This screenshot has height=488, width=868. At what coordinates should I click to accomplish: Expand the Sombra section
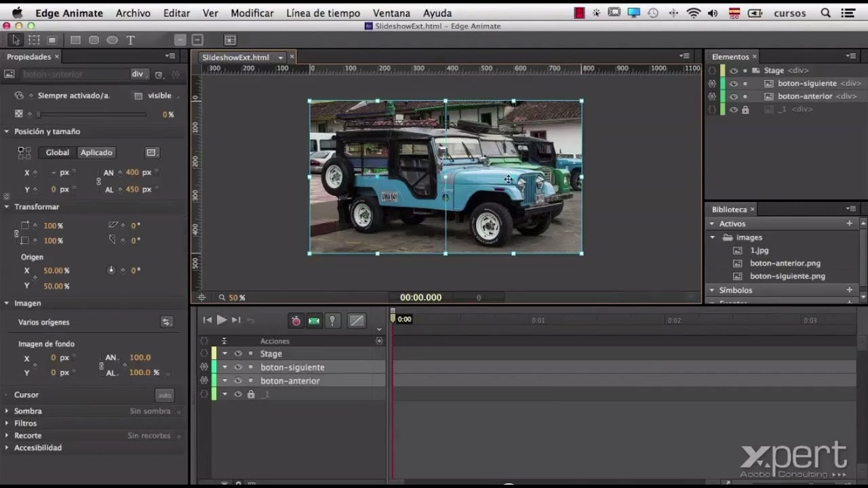coord(7,411)
